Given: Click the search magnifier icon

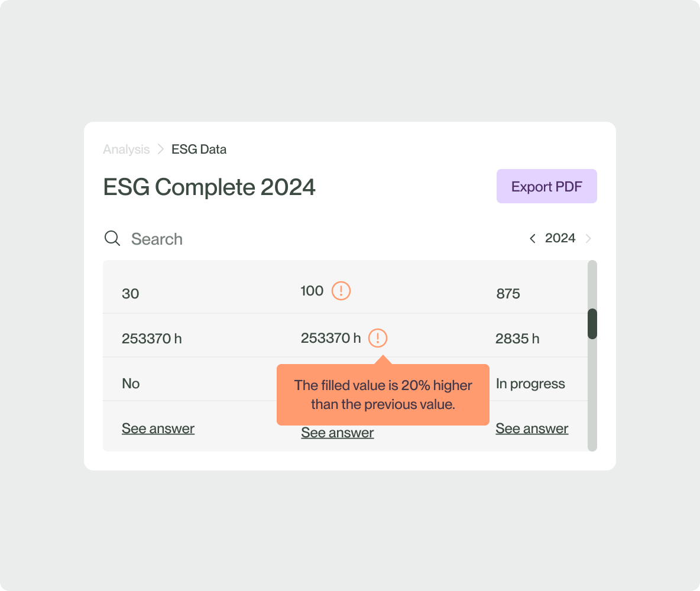Looking at the screenshot, I should [112, 238].
